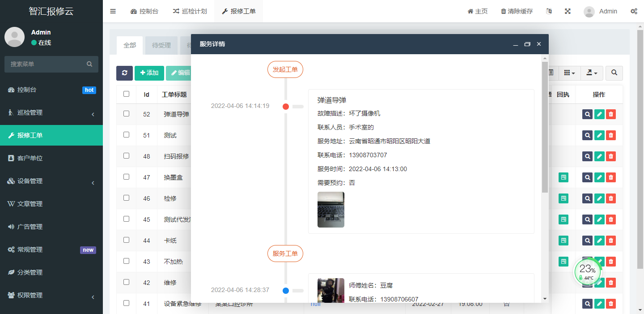Toggle fullscreen mode from the top navbar icon
The image size is (644, 314).
click(568, 11)
